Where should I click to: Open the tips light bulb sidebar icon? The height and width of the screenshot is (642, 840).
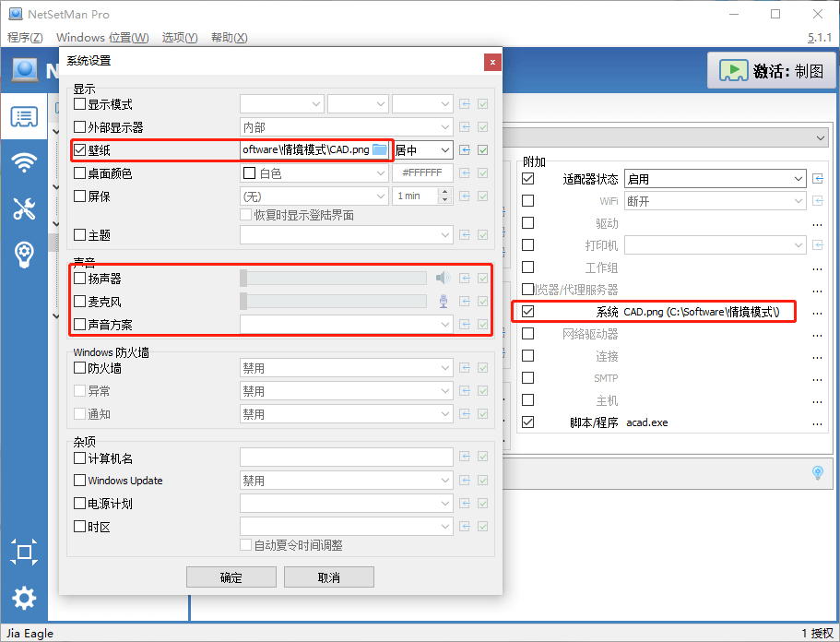(x=24, y=255)
